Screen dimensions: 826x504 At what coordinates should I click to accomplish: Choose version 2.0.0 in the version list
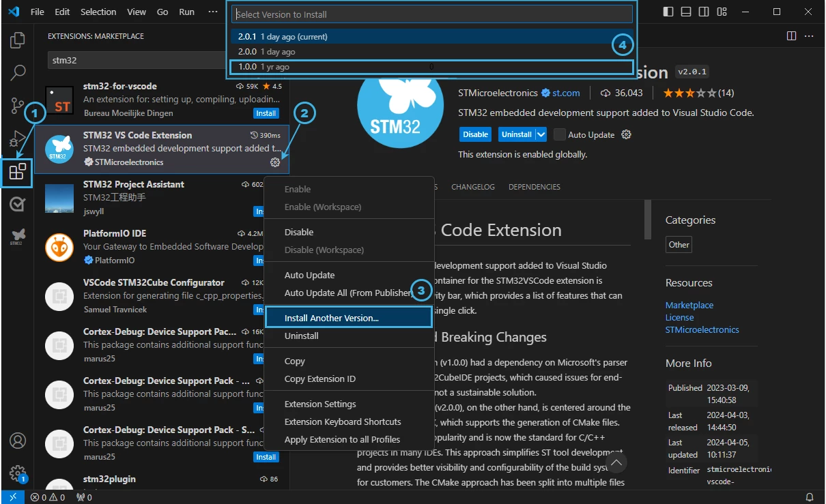[x=433, y=52]
